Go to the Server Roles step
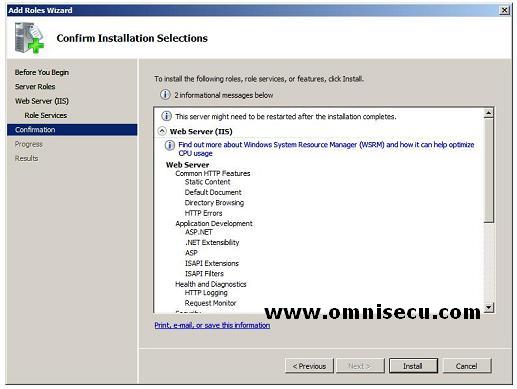This screenshot has height=389, width=517. pos(35,87)
